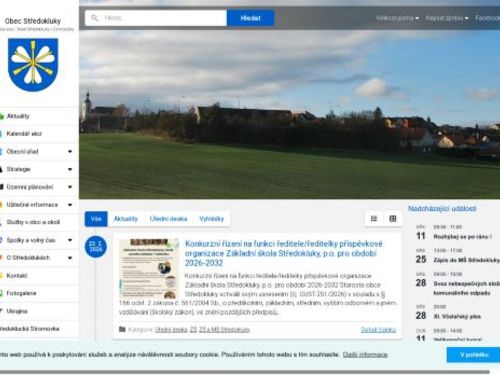The image size is (500, 375).
Task: Select the Vyhlášky filter tab
Action: (x=212, y=219)
